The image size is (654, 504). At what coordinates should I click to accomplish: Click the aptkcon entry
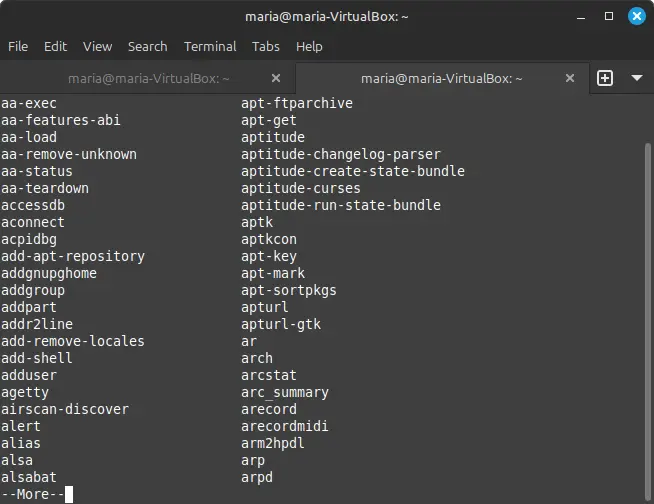click(x=269, y=239)
